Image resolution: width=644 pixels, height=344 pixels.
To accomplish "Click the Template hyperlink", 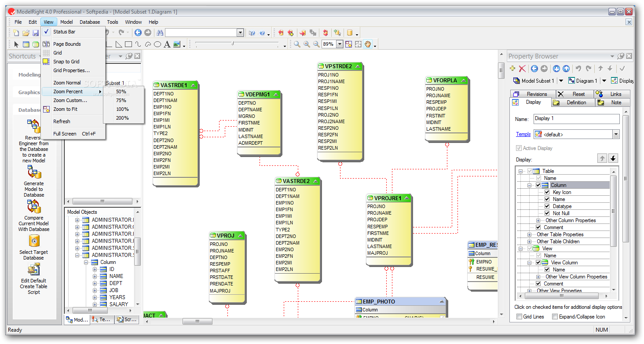I will tap(523, 134).
